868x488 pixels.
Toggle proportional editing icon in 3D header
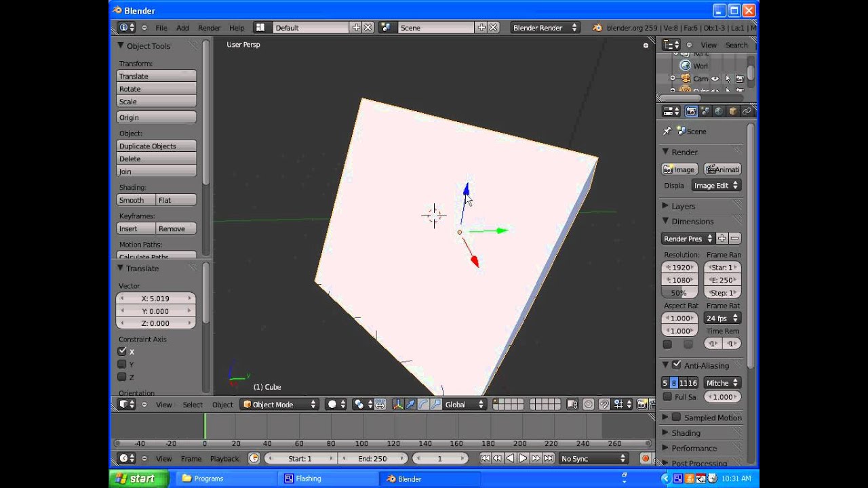(589, 404)
